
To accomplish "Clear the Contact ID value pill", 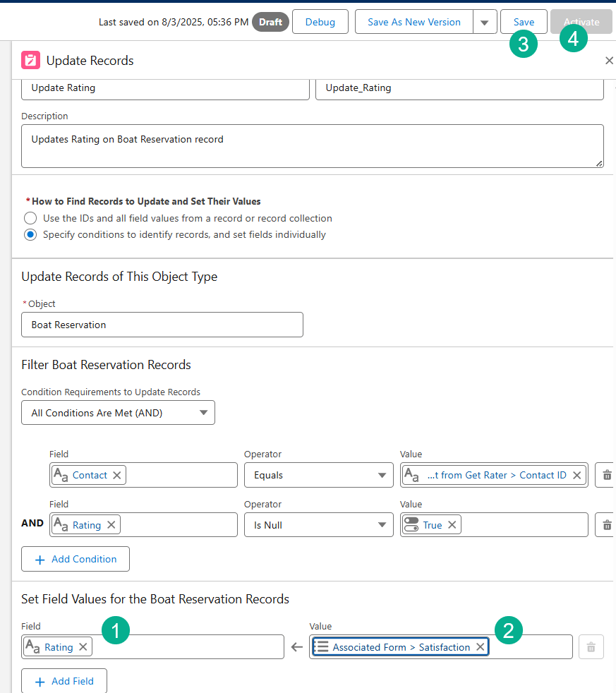I will (x=576, y=476).
